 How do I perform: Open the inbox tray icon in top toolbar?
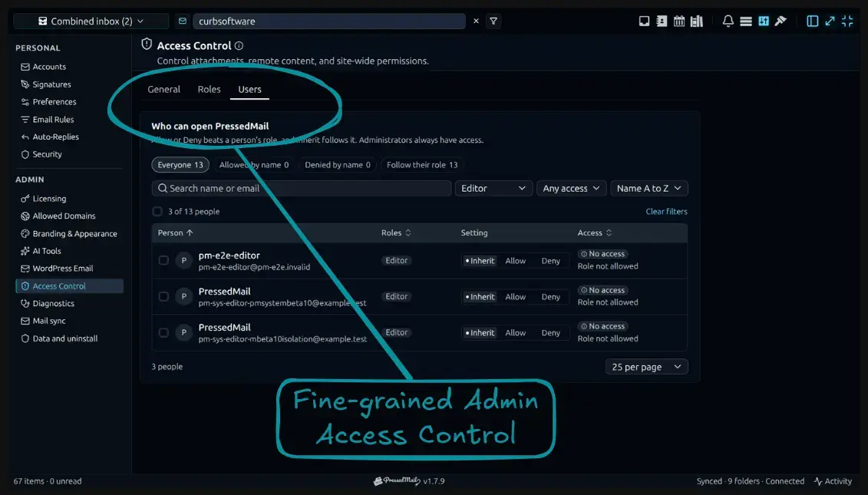point(644,21)
